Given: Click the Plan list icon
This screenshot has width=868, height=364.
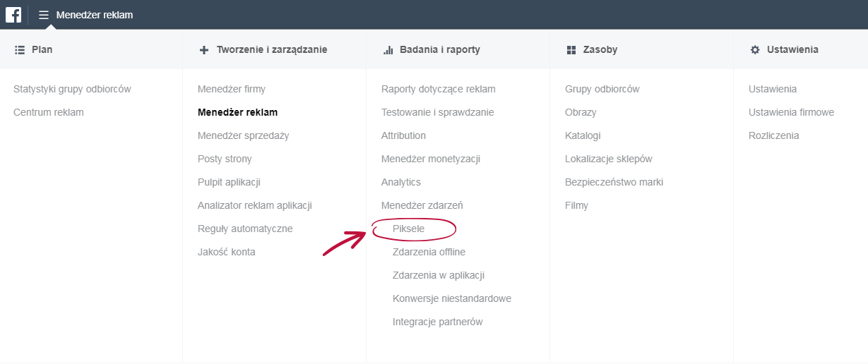Looking at the screenshot, I should pyautogui.click(x=20, y=50).
